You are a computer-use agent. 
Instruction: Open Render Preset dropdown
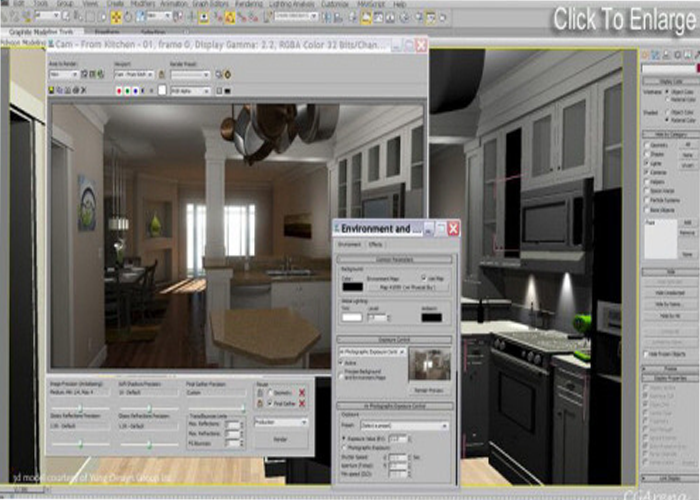click(190, 75)
